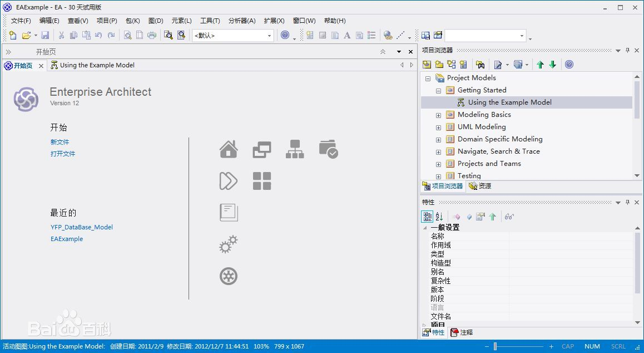This screenshot has width=644, height=353.
Task: Toggle categorized view in Properties panel toolbar
Action: (427, 217)
